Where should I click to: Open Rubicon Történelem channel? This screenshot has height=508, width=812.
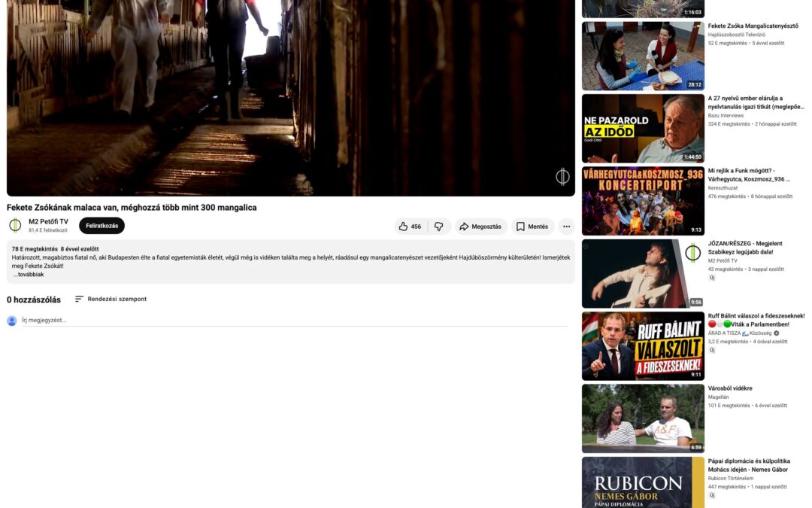(730, 479)
